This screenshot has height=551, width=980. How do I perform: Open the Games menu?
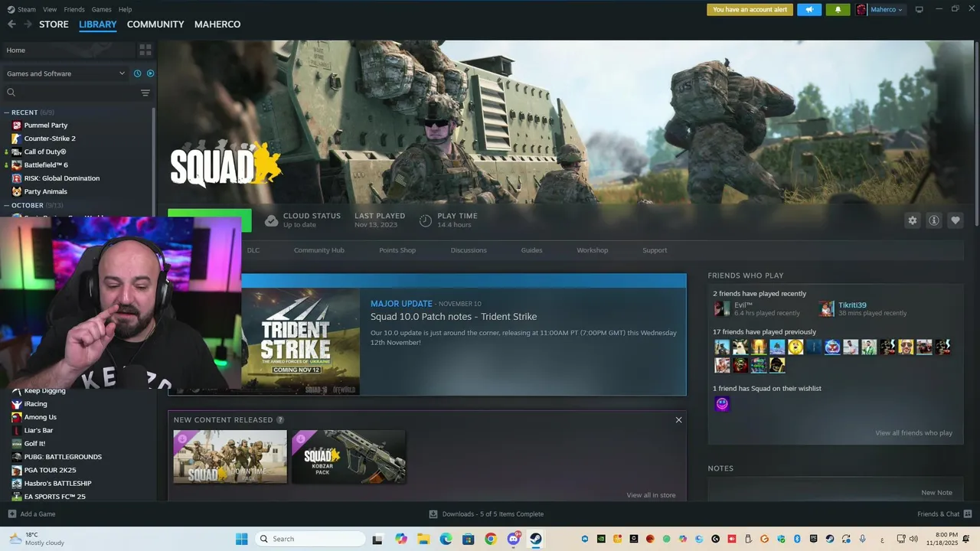pos(101,10)
